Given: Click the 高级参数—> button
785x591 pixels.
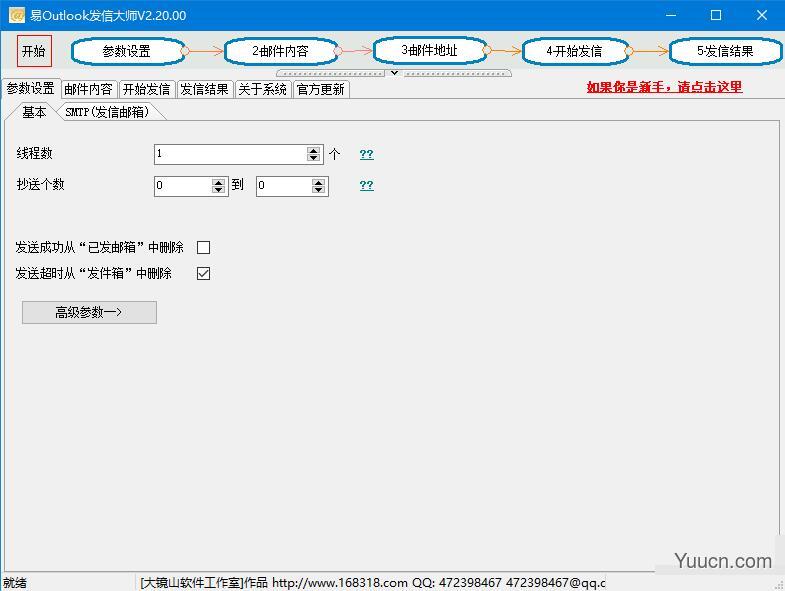Looking at the screenshot, I should pos(89,313).
